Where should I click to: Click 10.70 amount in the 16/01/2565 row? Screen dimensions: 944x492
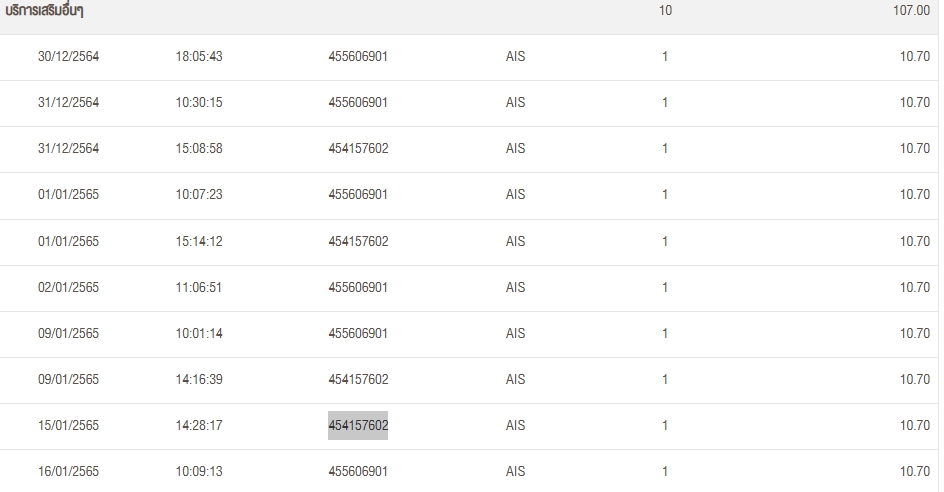(914, 471)
